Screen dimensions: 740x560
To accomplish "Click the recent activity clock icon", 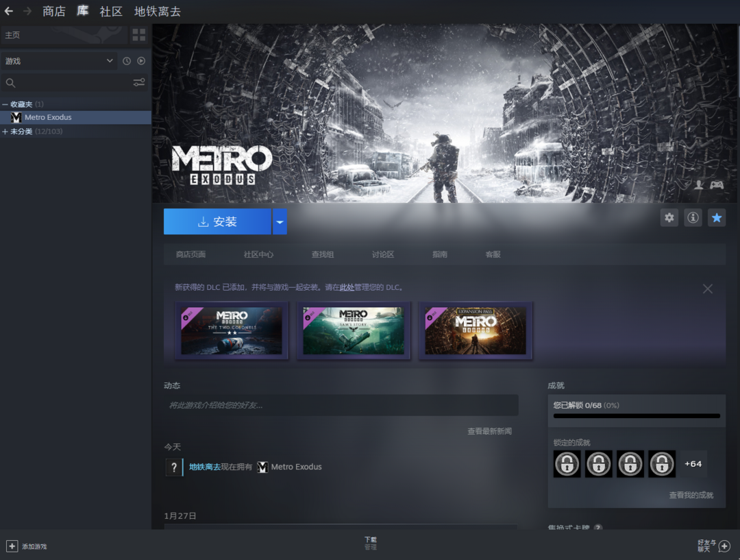I will (127, 61).
